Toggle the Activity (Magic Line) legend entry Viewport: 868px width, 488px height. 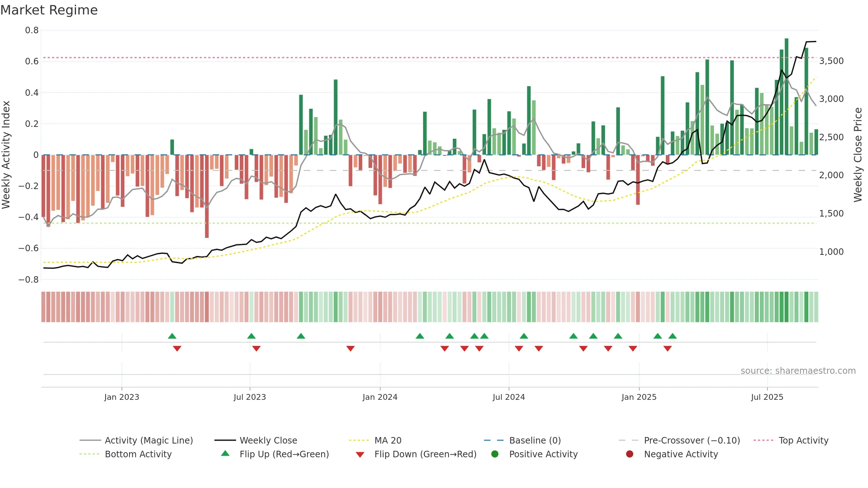[136, 440]
